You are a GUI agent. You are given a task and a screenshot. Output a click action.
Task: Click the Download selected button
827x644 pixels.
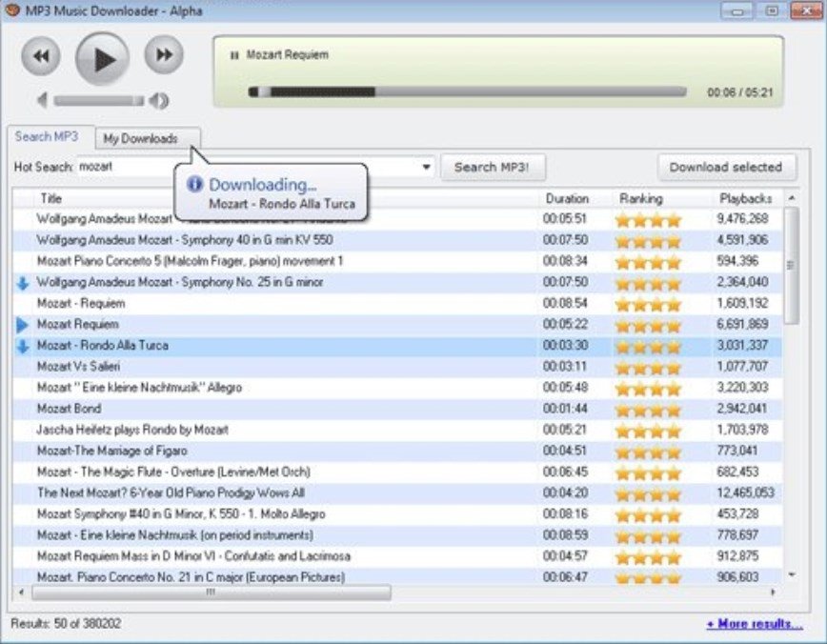pos(726,168)
